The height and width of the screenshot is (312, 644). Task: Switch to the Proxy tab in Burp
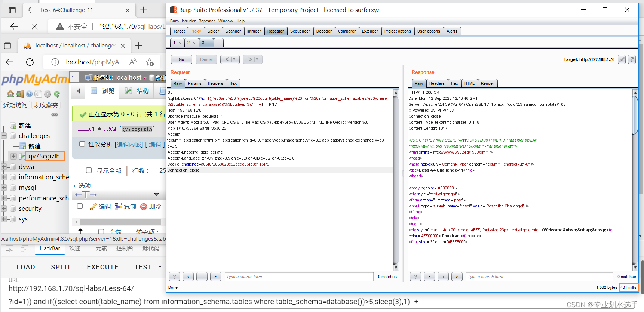[x=196, y=31]
